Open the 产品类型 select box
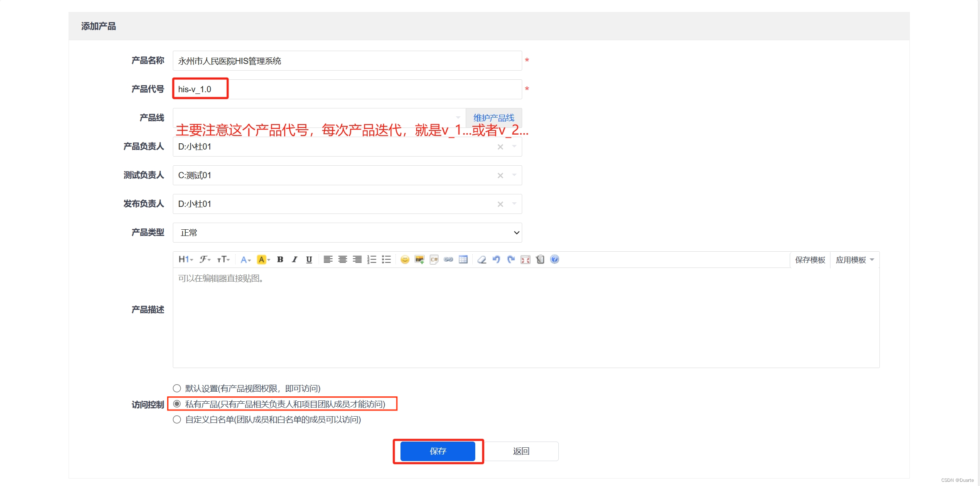Image resolution: width=980 pixels, height=486 pixels. pyautogui.click(x=347, y=233)
